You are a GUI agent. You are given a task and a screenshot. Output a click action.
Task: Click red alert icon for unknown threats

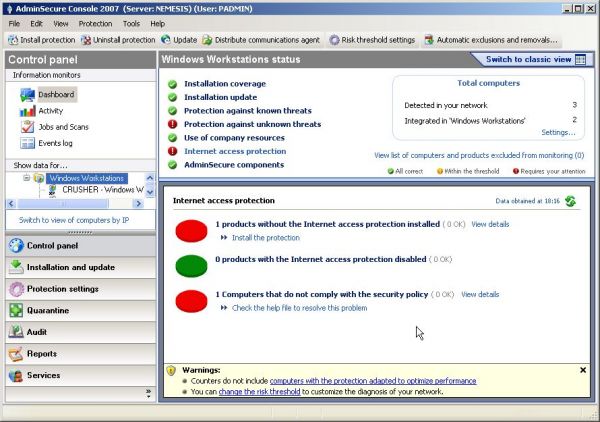(x=173, y=124)
